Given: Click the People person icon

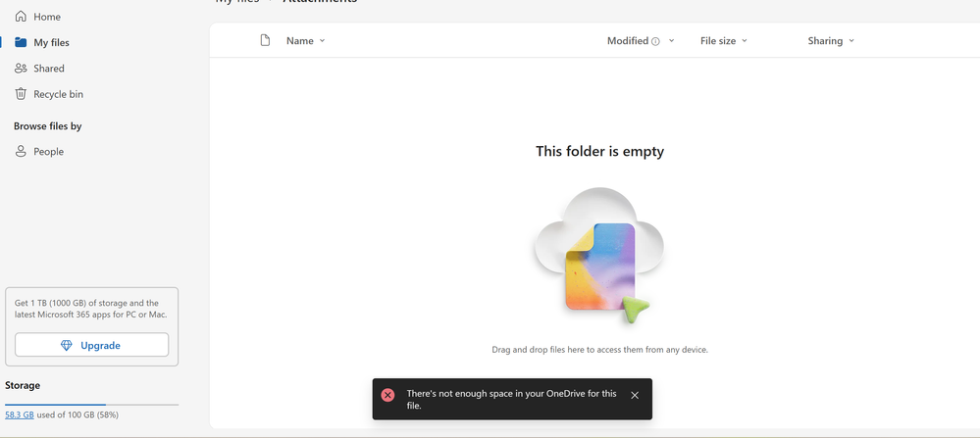Looking at the screenshot, I should (21, 152).
